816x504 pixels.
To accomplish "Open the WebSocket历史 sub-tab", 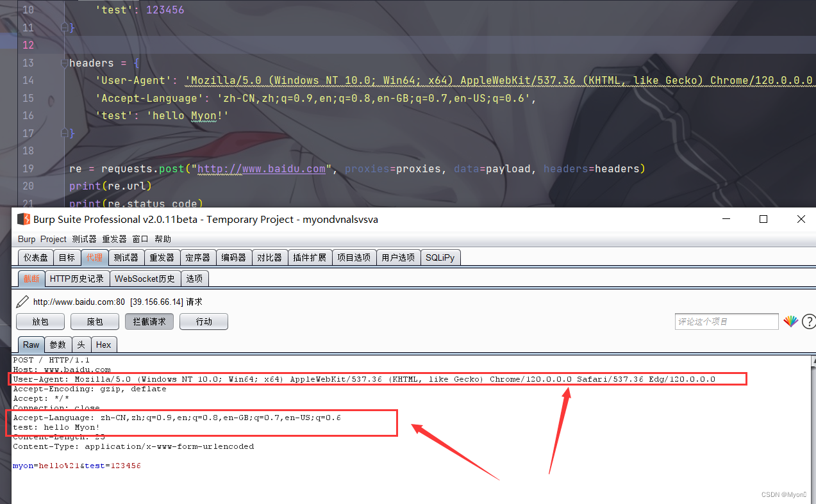I will tap(145, 279).
